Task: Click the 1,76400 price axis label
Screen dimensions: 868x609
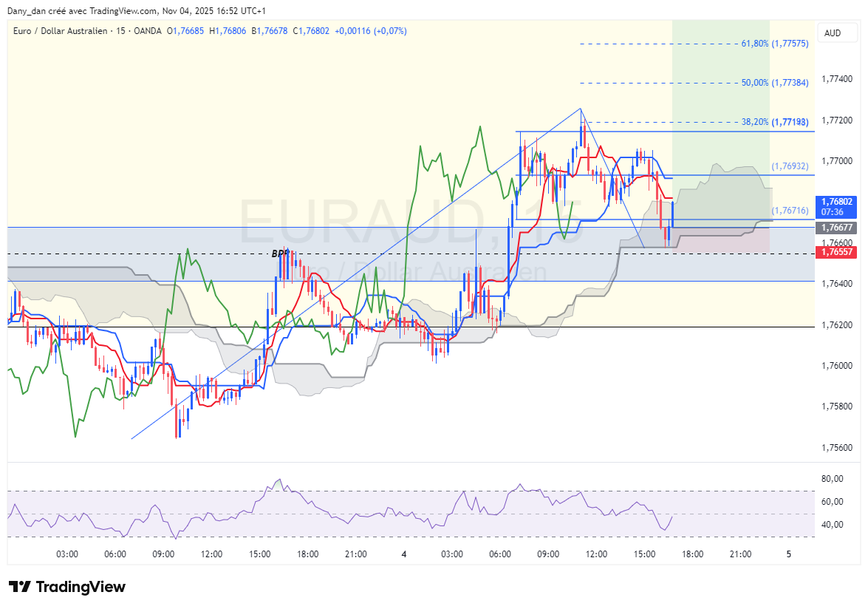Action: click(x=836, y=284)
